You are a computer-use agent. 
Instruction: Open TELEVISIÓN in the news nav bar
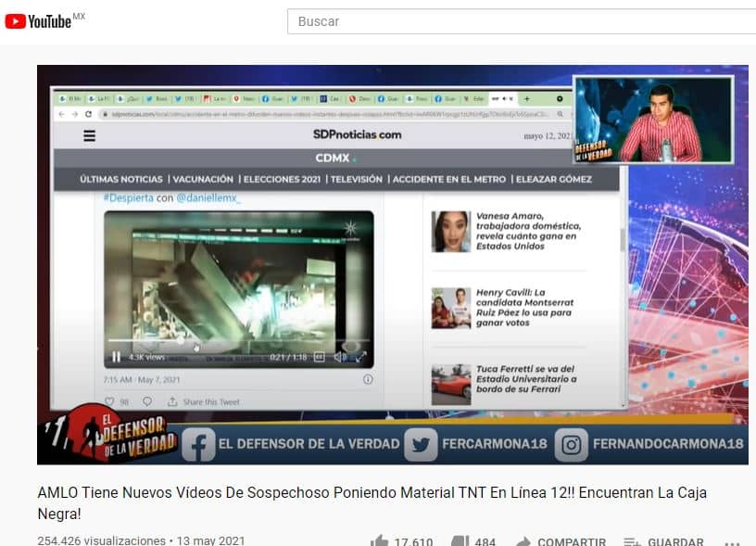(357, 180)
